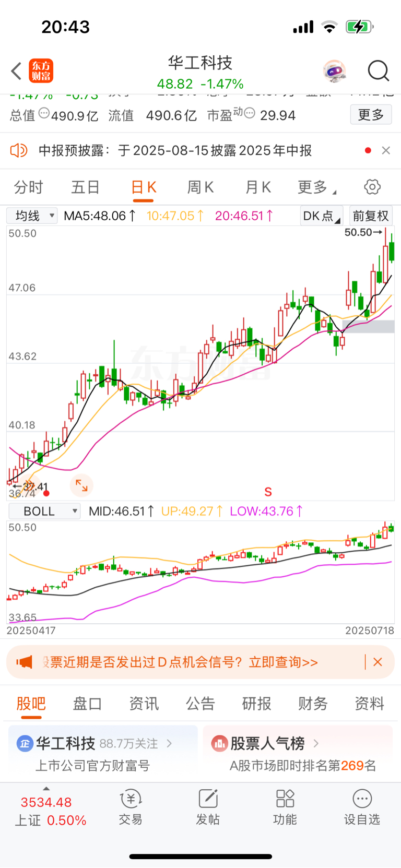
Task: Switch to 资料 tab
Action: coord(370,704)
